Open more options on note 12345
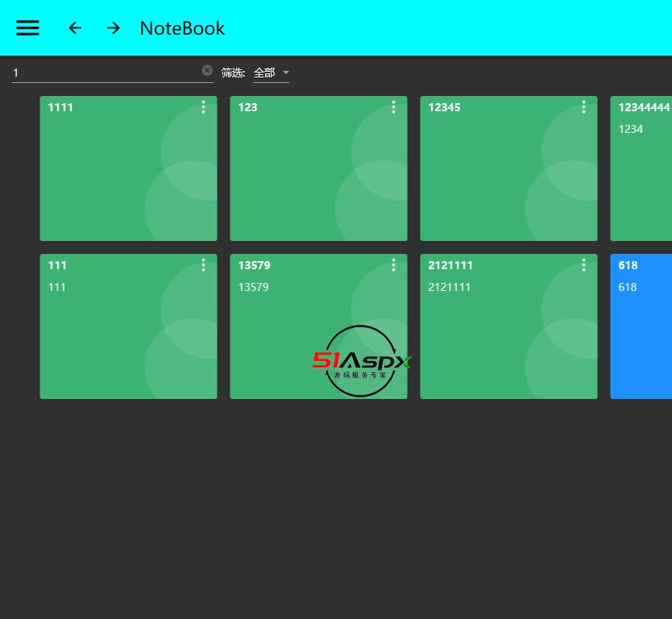 click(x=583, y=107)
